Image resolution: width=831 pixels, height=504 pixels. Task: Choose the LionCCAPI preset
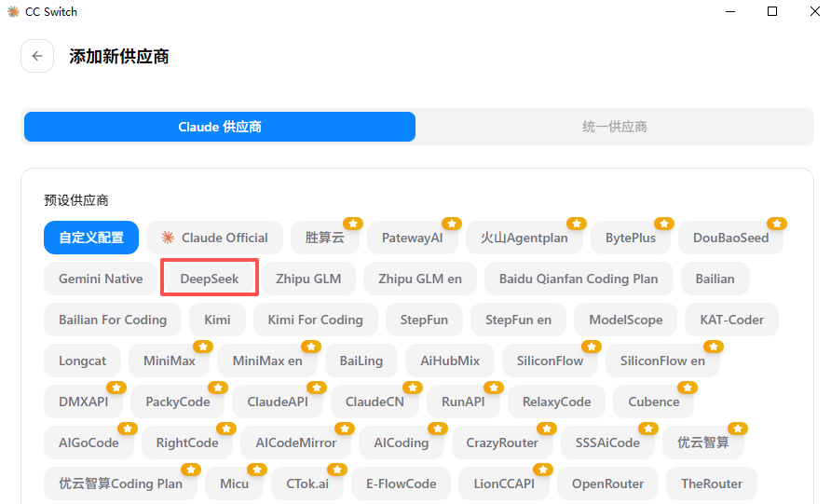tap(504, 484)
